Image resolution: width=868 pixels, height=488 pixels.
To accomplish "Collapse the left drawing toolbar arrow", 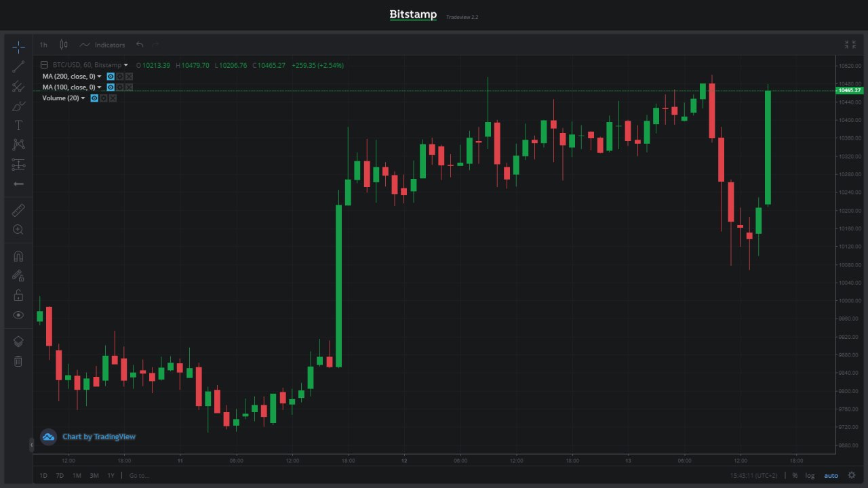I will 31,445.
